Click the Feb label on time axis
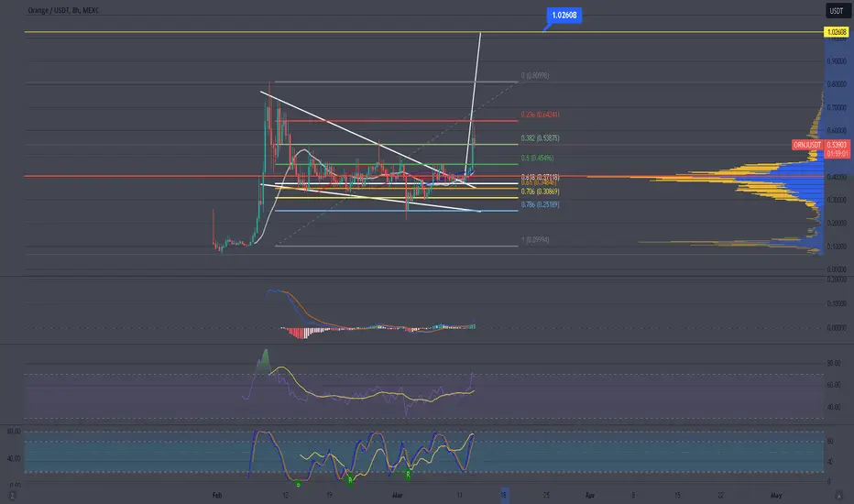The width and height of the screenshot is (854, 504). click(x=217, y=495)
